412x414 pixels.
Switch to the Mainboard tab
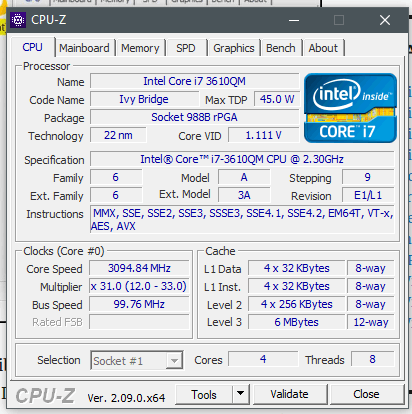[84, 48]
